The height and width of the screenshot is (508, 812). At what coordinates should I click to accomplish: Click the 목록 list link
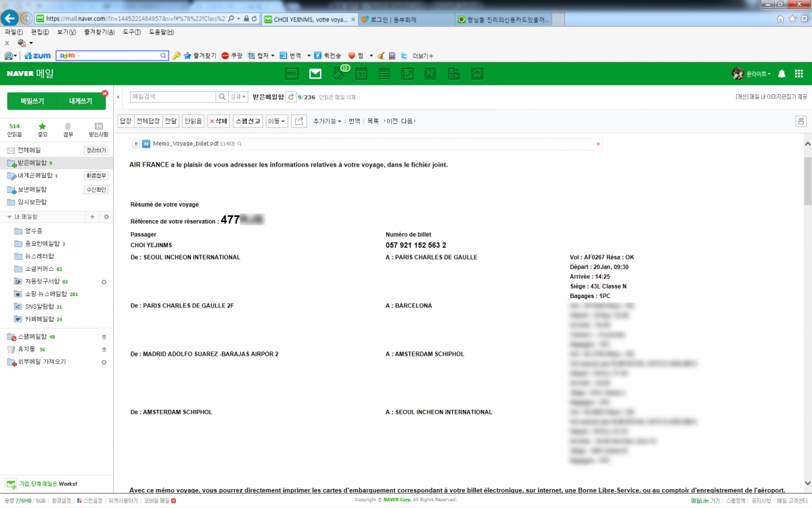[373, 121]
